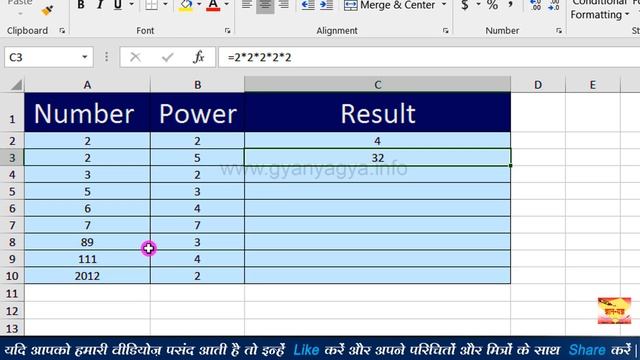The width and height of the screenshot is (640, 360).
Task: Select cell B7 containing 7
Action: tap(198, 225)
